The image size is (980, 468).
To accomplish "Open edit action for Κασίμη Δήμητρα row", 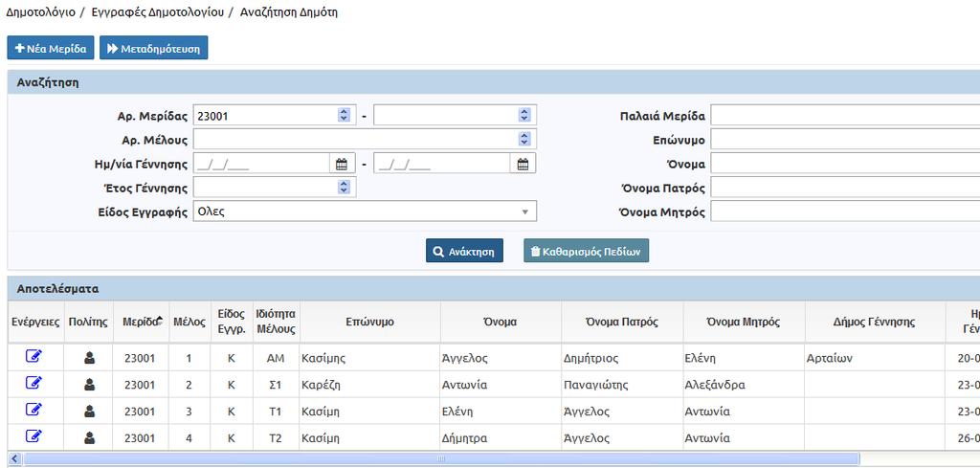I will click(34, 436).
